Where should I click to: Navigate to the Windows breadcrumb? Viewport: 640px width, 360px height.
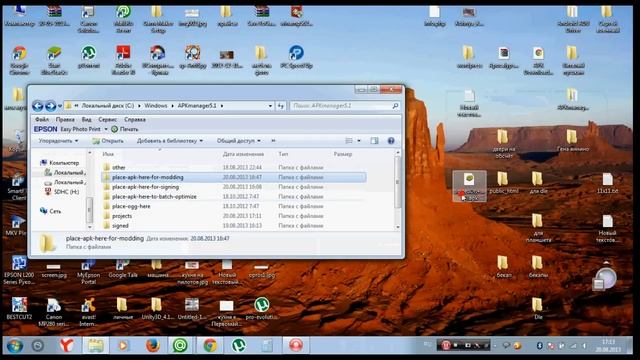156,106
